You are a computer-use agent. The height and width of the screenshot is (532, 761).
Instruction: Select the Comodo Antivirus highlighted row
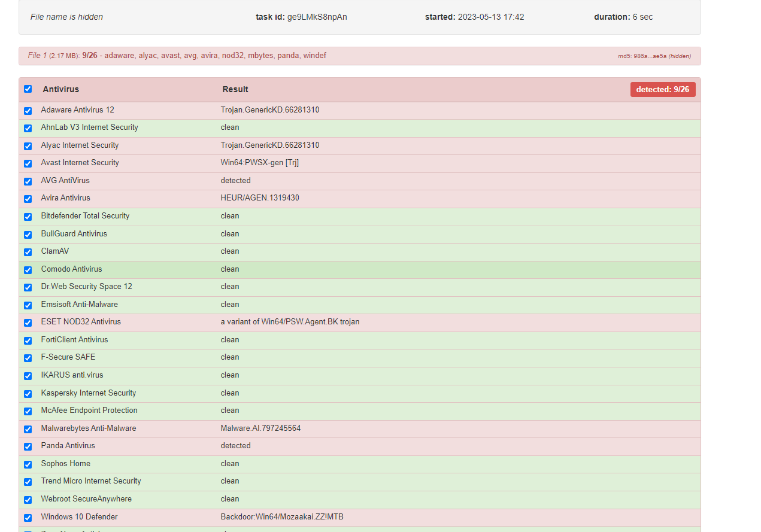[x=359, y=269]
